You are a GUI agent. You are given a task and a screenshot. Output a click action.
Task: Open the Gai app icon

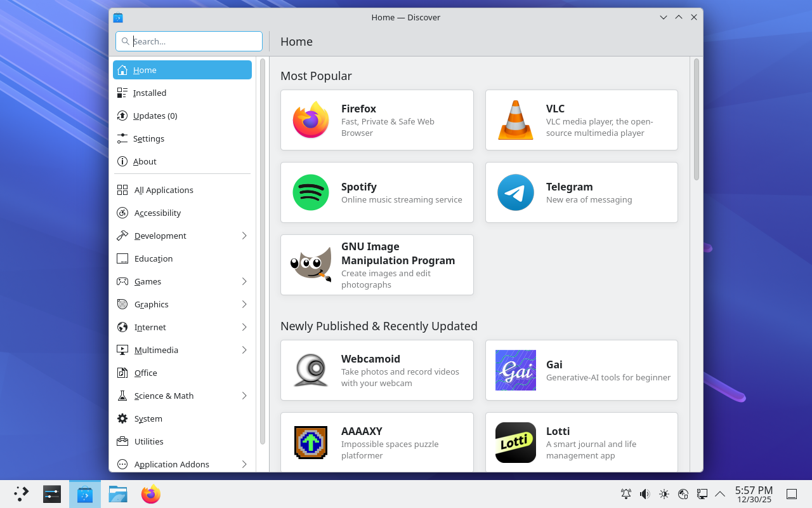(515, 370)
